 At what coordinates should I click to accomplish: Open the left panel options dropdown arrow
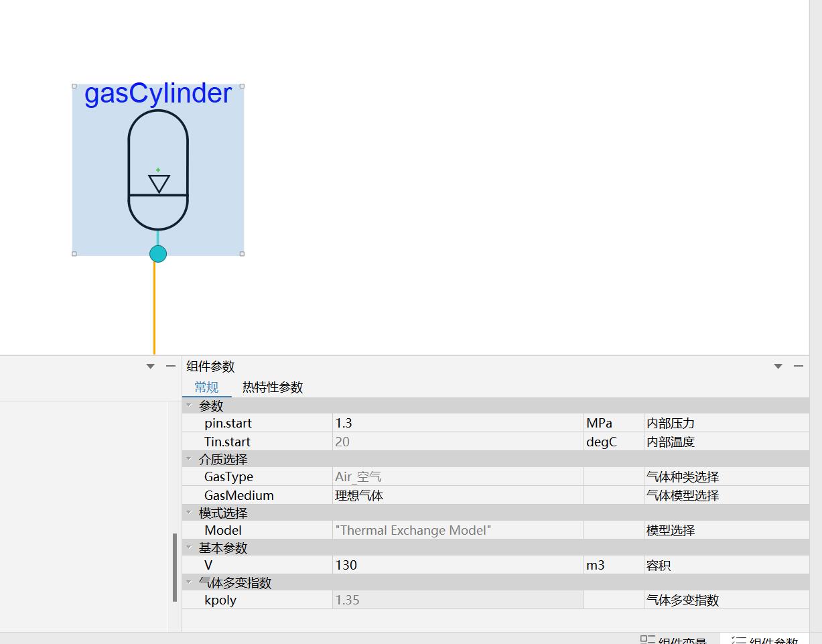click(x=150, y=367)
